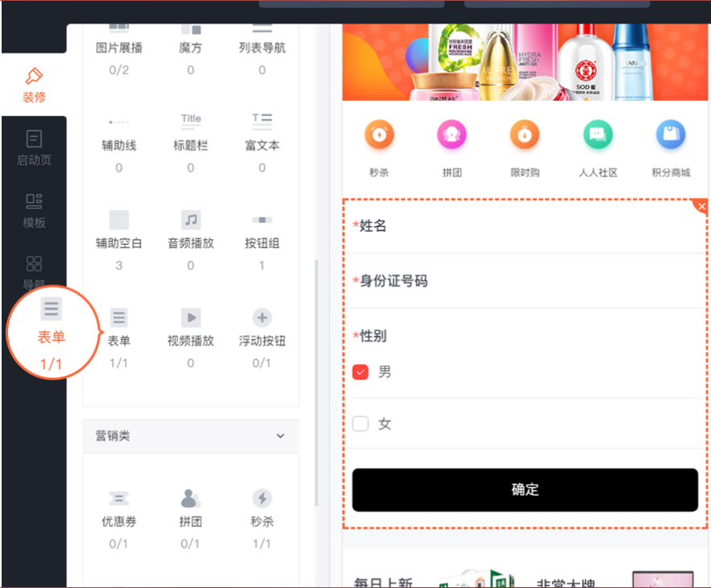The height and width of the screenshot is (588, 711).
Task: Click the black 确定 button
Action: 525,490
